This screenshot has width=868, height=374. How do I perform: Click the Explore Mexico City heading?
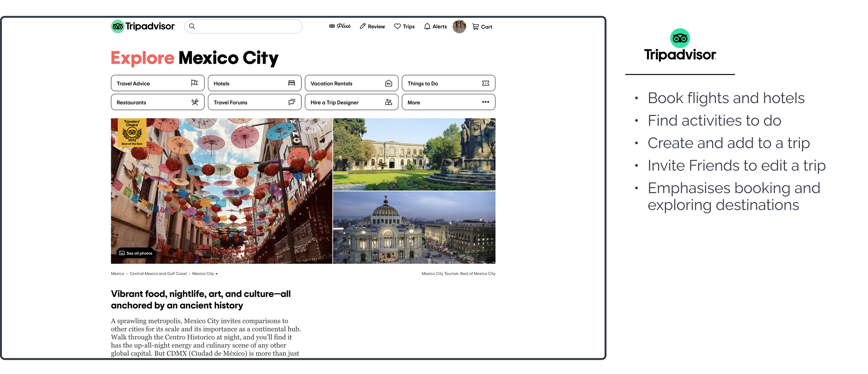(x=195, y=58)
